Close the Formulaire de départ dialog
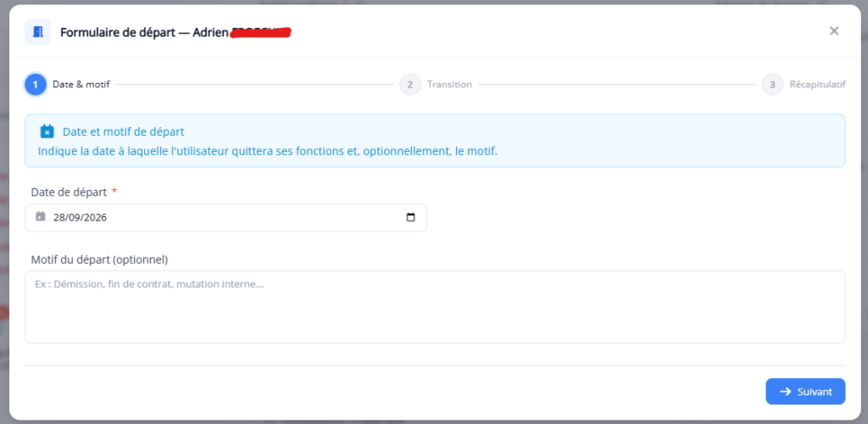The height and width of the screenshot is (424, 868). pos(834,31)
